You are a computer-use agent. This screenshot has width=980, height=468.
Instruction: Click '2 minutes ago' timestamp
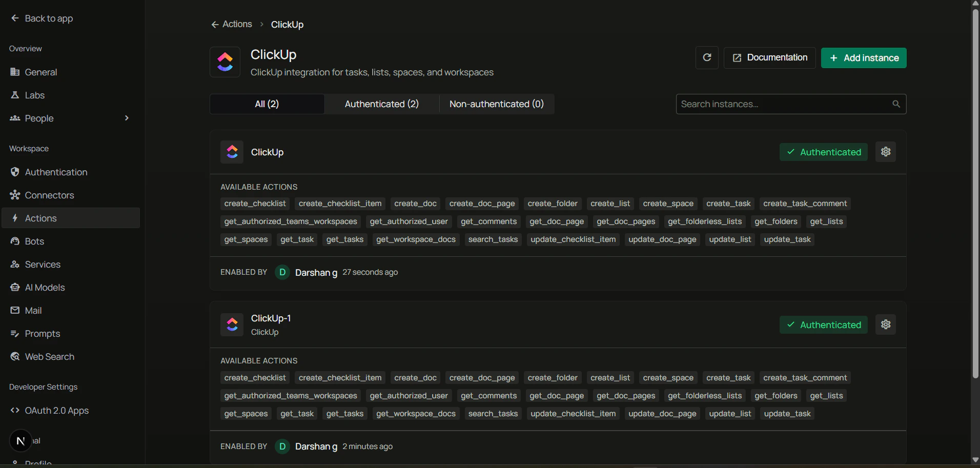pyautogui.click(x=367, y=446)
